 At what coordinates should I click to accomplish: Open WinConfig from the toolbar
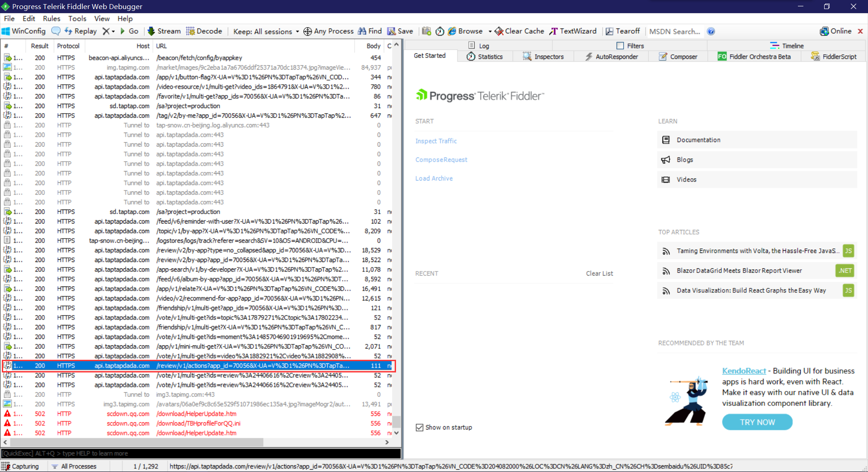(24, 31)
